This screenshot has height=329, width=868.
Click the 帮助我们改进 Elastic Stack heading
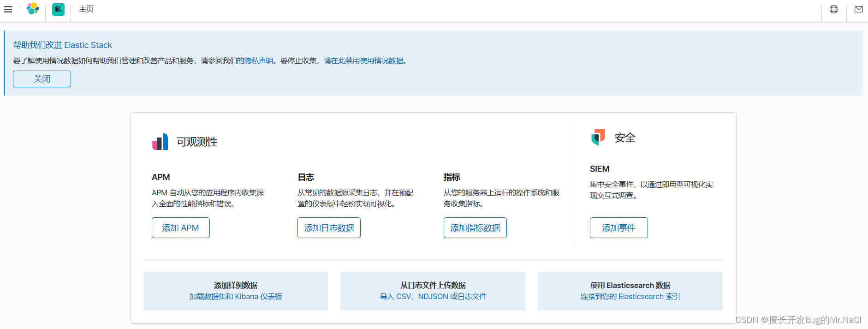[x=62, y=45]
